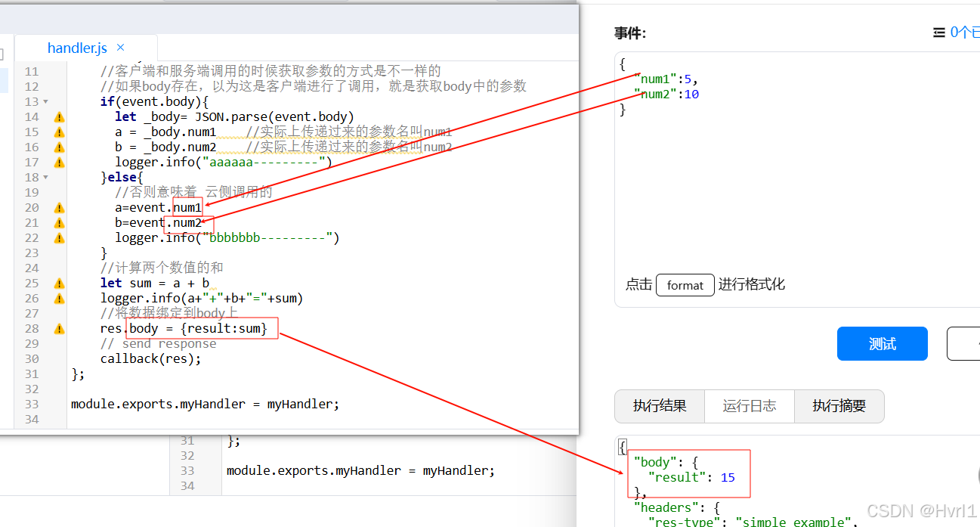Click the logger.info("aaaaaa---------") line
This screenshot has width=980, height=527.
point(224,162)
